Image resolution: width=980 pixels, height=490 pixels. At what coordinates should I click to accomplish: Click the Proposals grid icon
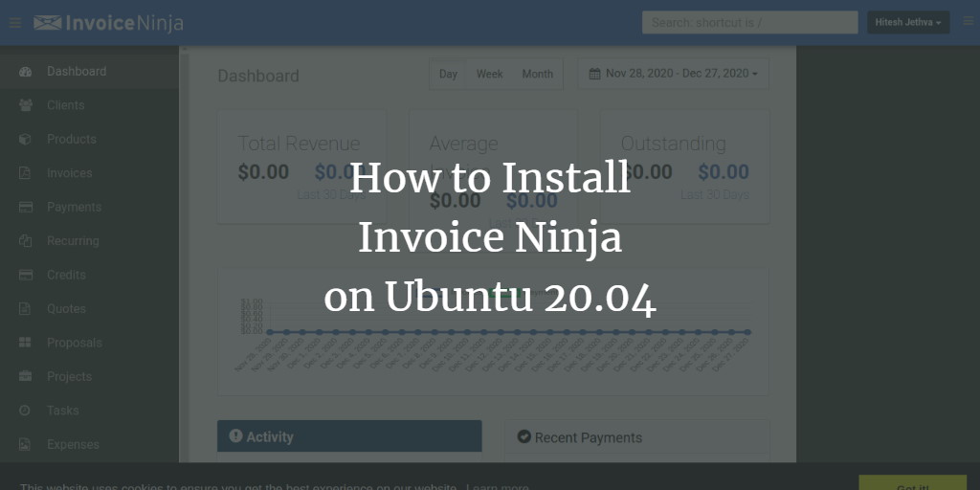tap(25, 343)
